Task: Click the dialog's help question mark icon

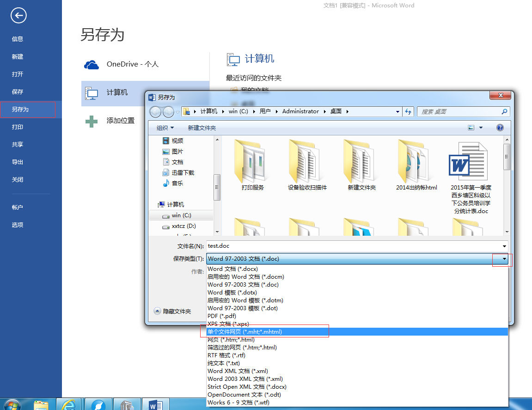Action: tap(500, 128)
